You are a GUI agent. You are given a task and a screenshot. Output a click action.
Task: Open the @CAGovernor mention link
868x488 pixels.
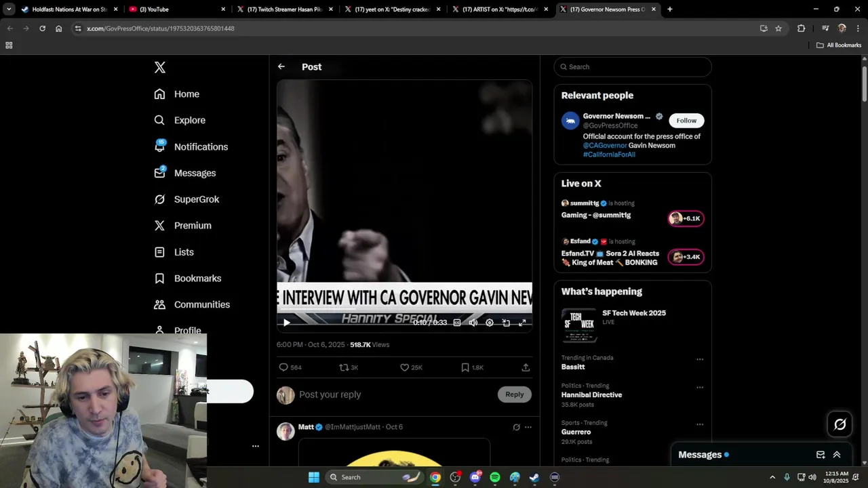click(x=605, y=145)
